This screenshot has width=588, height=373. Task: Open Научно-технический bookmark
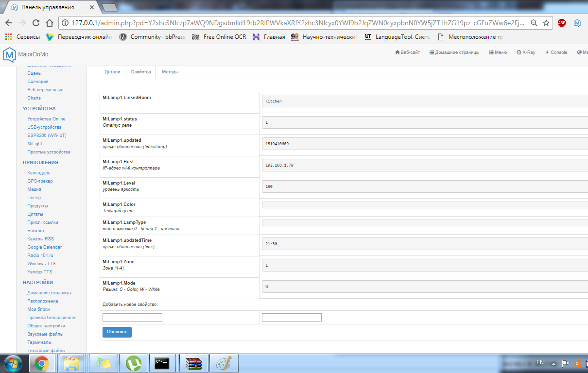click(324, 37)
